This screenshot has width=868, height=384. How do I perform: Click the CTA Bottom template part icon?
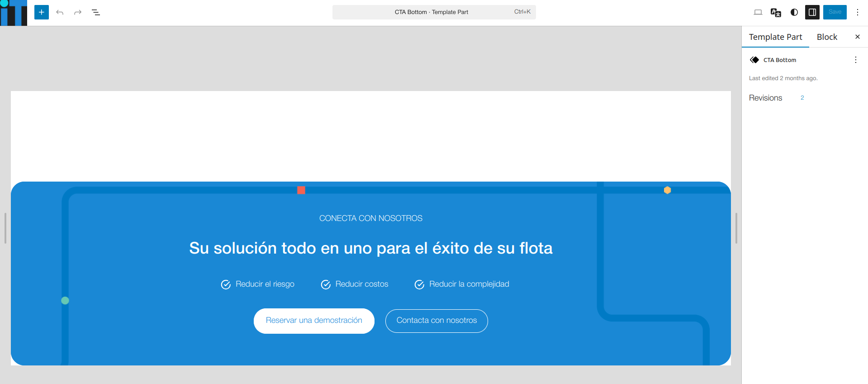[754, 60]
